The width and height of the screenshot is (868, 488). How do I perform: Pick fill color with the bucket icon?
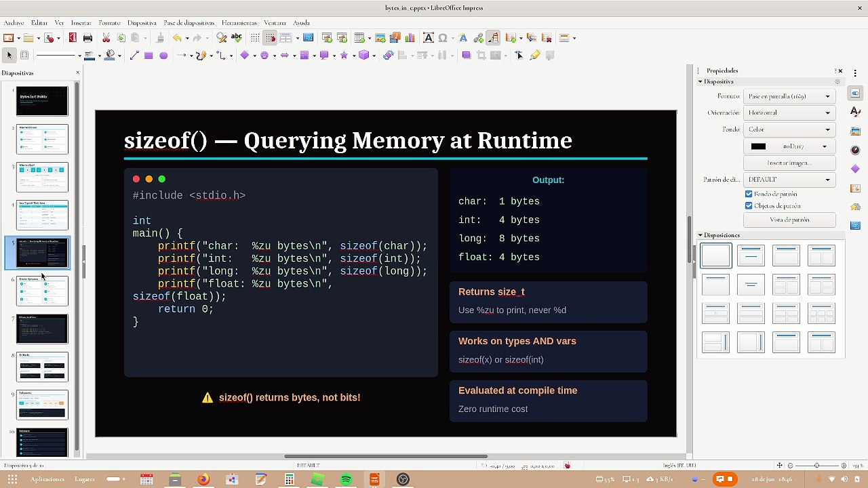pyautogui.click(x=110, y=56)
